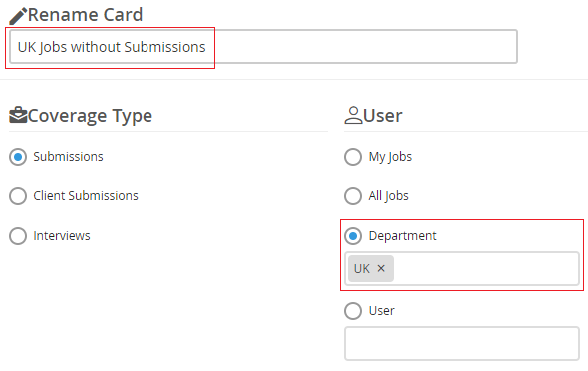Click the person icon beside User heading
This screenshot has width=588, height=371.
click(x=353, y=115)
